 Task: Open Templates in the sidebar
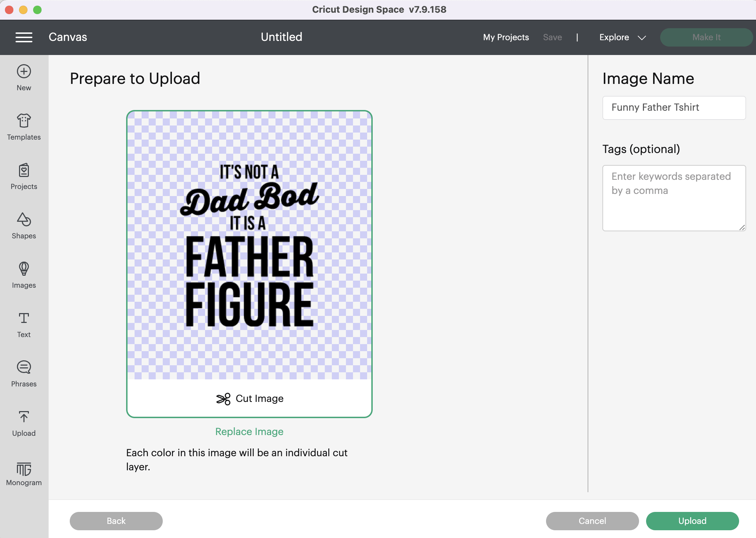pos(24,127)
